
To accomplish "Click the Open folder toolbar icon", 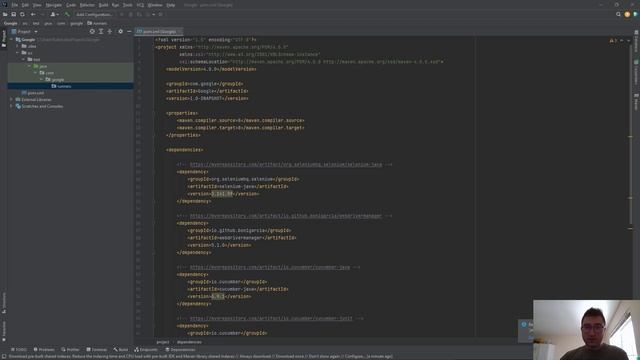I will coord(5,14).
